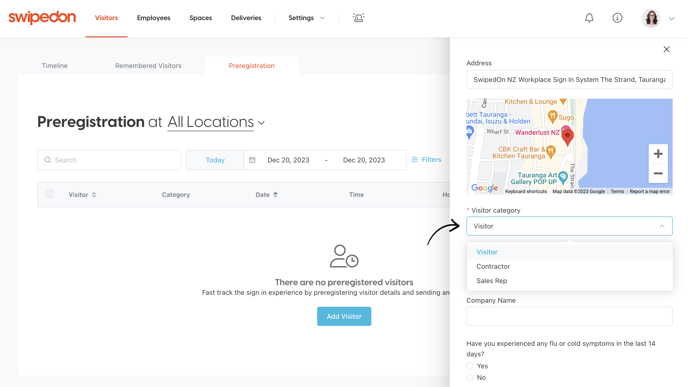Click CBK Craft Bar map marker
688x387 pixels.
(551, 152)
